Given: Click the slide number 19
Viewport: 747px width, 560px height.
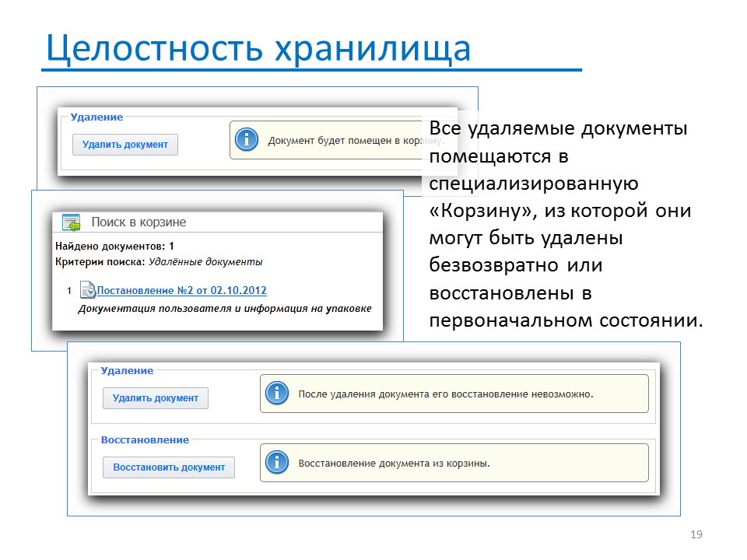Looking at the screenshot, I should pyautogui.click(x=696, y=534).
